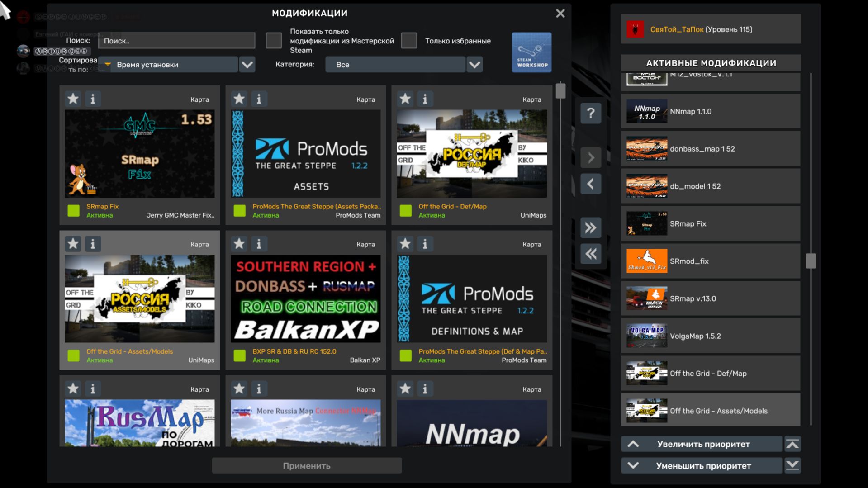Favorite the SRmap Fix mod with star
Screen dimensions: 868x488
[x=73, y=99]
